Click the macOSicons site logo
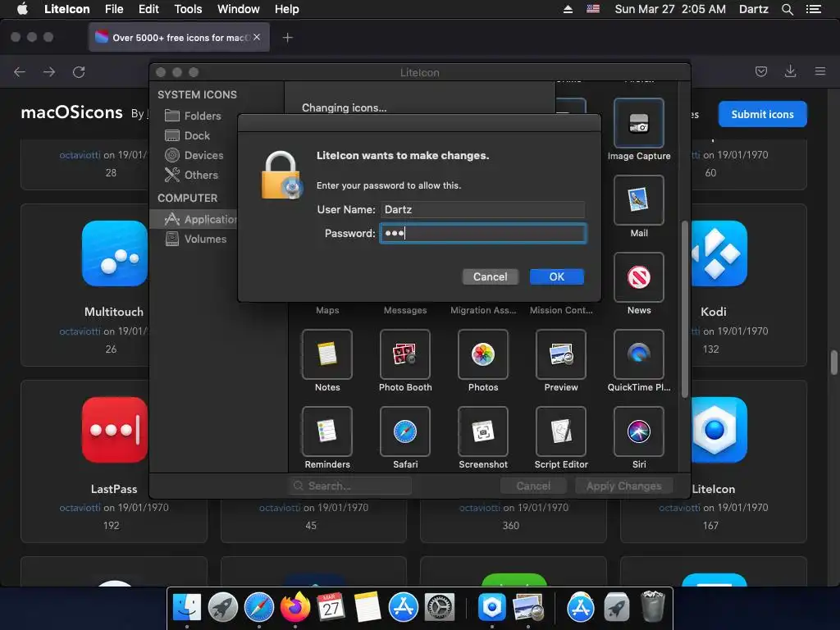 click(x=72, y=112)
